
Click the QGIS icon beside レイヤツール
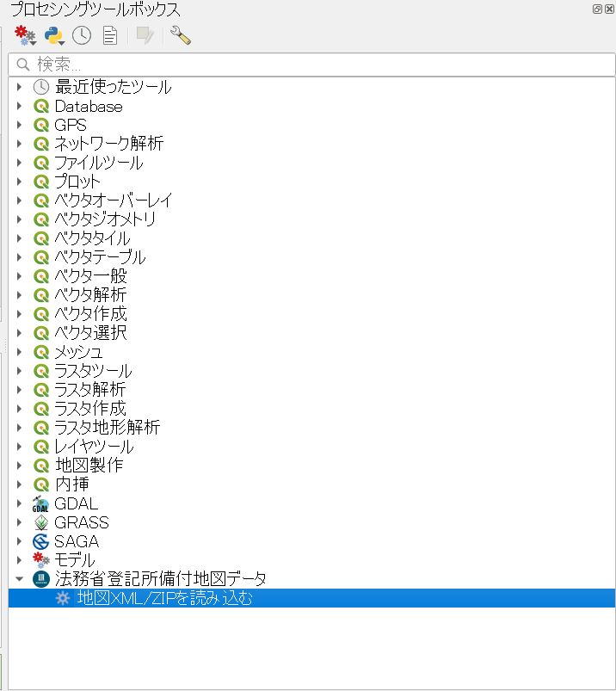[x=41, y=447]
